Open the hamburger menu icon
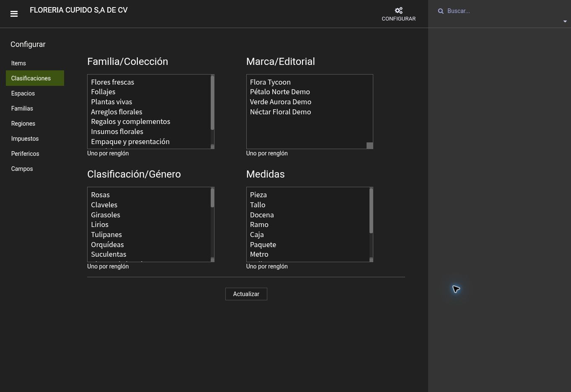The width and height of the screenshot is (571, 392). 14,14
